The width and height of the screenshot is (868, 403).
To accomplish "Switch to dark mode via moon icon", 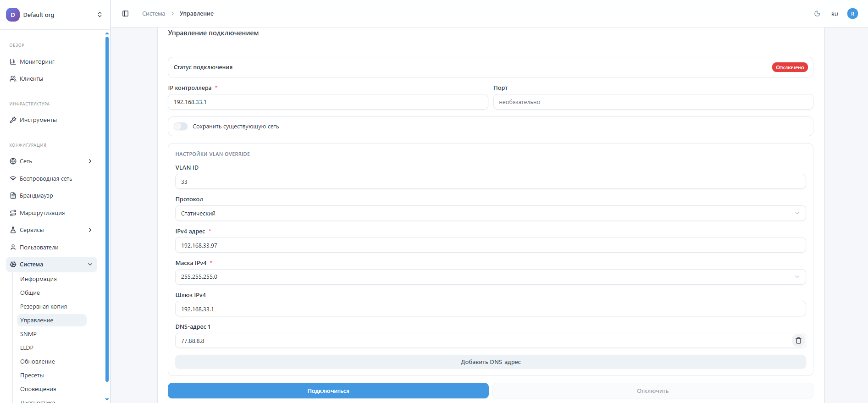I will (x=817, y=14).
